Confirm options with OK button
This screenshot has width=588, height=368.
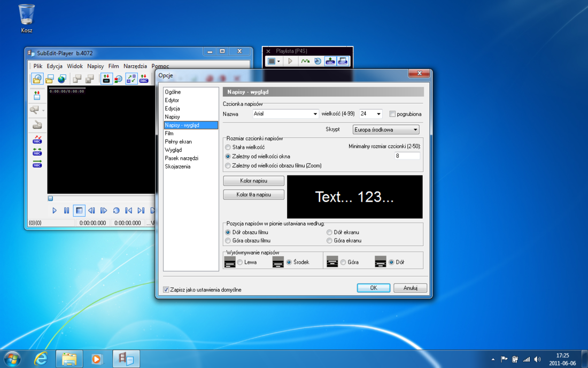point(374,288)
